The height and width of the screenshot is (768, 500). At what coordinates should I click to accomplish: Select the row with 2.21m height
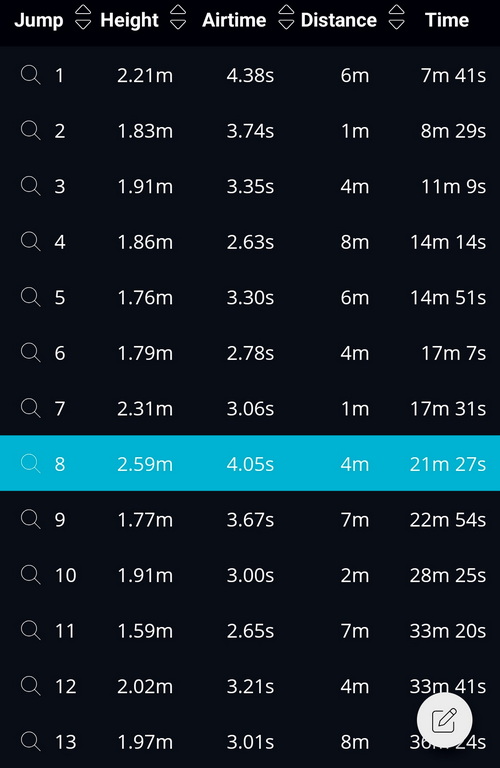(x=250, y=75)
